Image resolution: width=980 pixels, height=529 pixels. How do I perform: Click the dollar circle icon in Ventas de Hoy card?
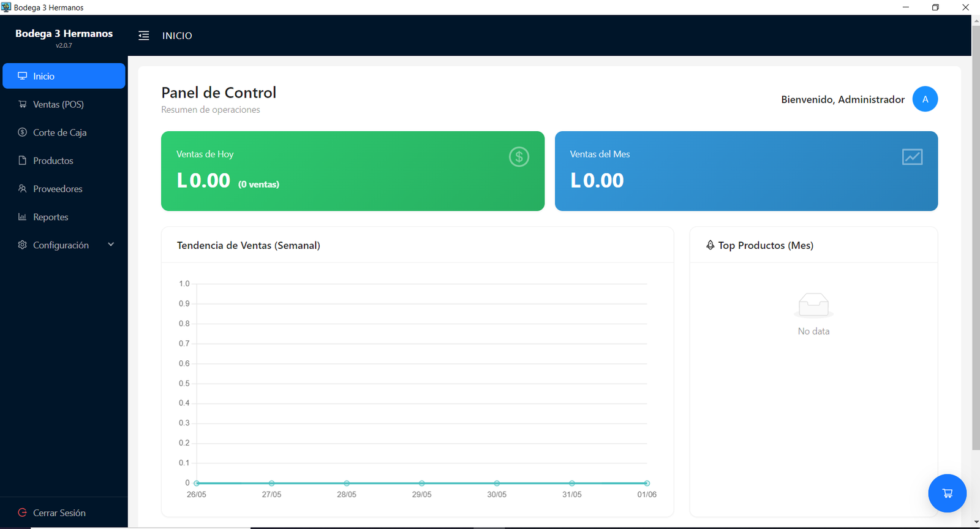pos(519,157)
